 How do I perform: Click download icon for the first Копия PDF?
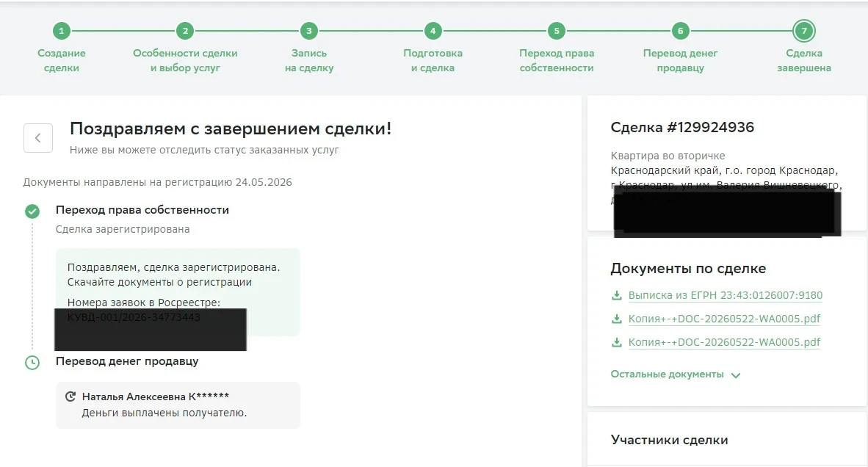pos(616,319)
